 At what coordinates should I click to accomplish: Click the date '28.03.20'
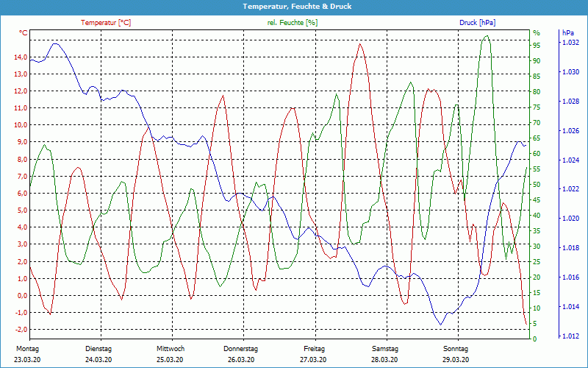[x=384, y=360]
